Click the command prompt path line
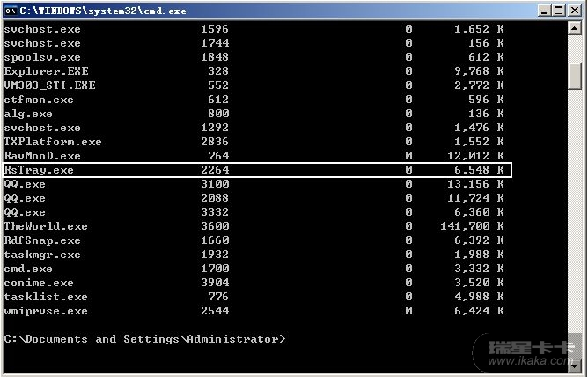The image size is (588, 377). point(144,339)
